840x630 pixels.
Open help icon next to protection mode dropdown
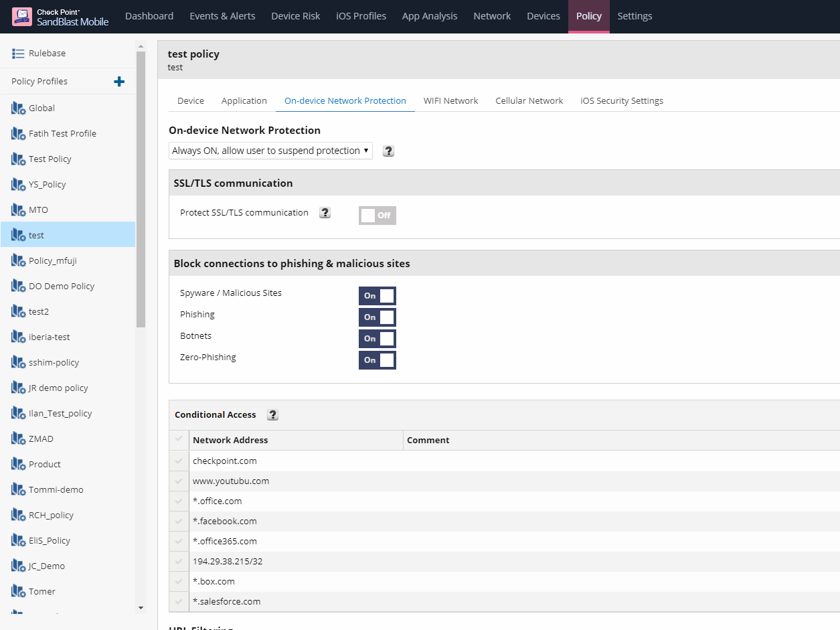pyautogui.click(x=388, y=151)
